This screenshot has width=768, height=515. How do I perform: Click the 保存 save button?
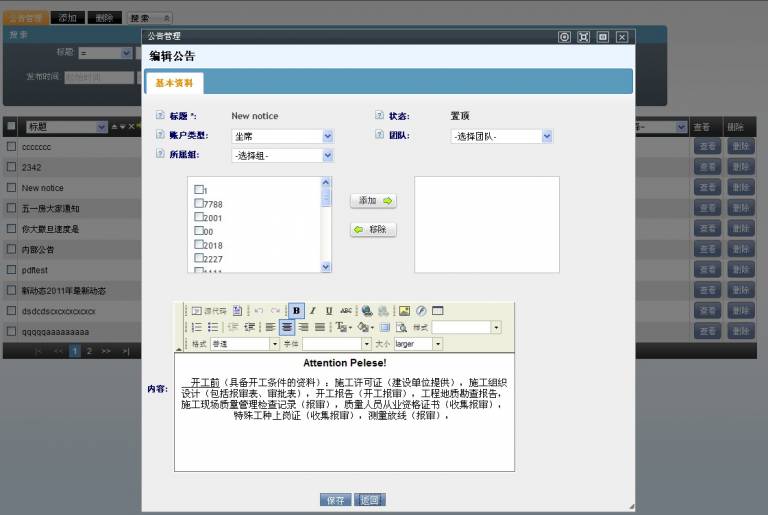335,499
